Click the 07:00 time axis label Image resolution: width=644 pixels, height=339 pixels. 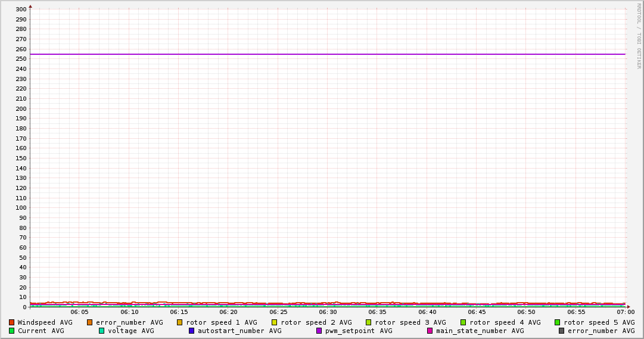point(626,312)
